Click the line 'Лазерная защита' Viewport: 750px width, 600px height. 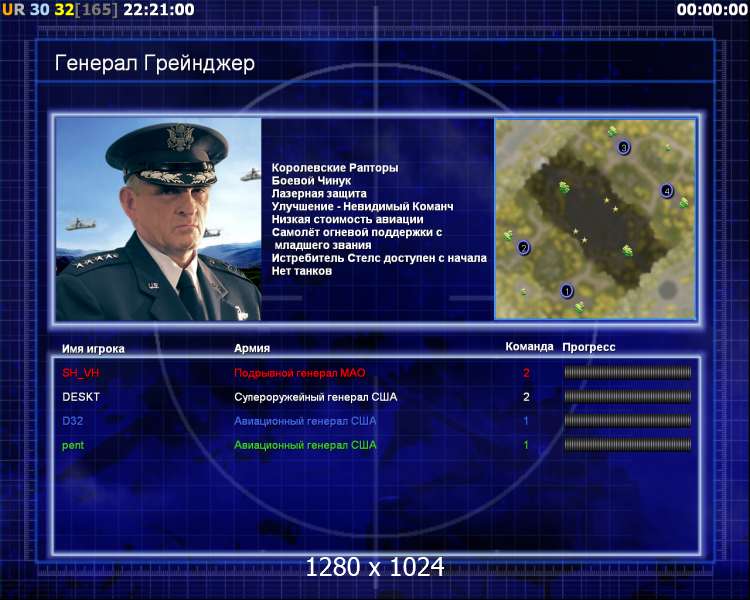tap(319, 194)
